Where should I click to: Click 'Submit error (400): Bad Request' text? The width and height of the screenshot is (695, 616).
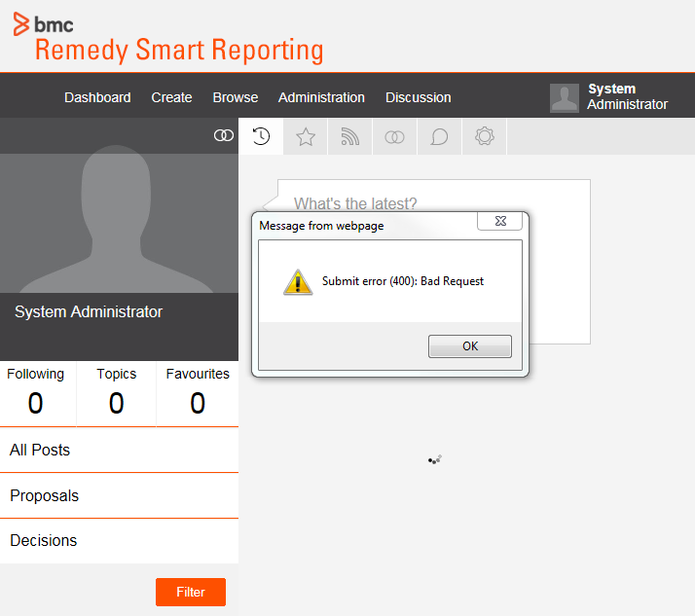tap(402, 281)
